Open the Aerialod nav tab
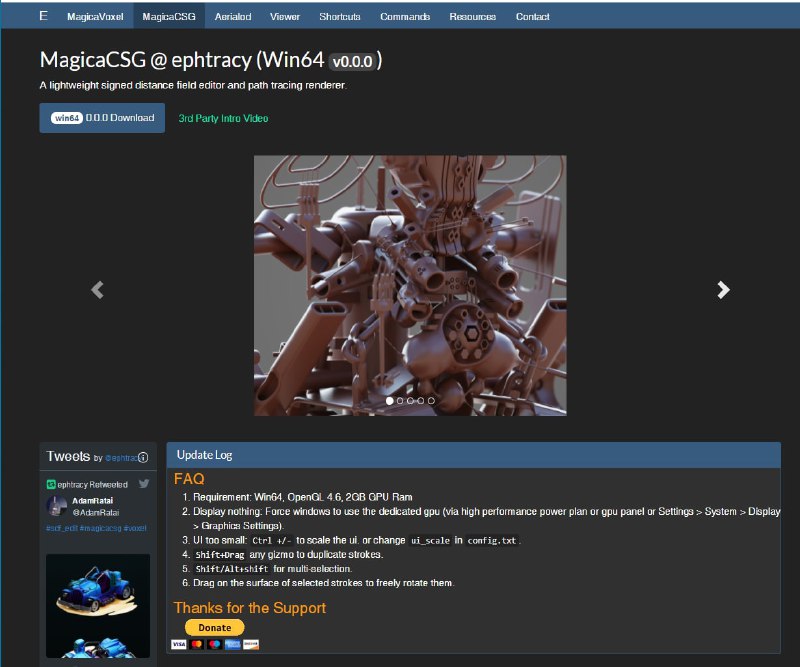The image size is (800, 667). [233, 16]
